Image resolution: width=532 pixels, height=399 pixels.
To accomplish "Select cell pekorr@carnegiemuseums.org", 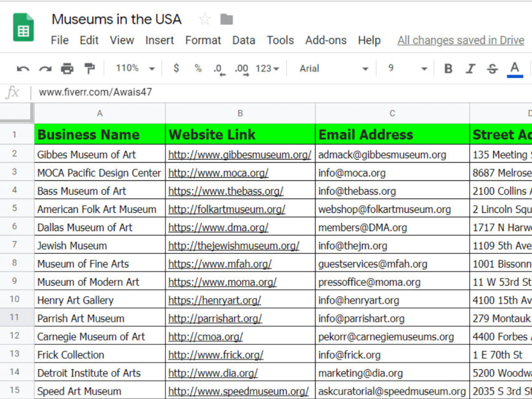I will coord(392,336).
